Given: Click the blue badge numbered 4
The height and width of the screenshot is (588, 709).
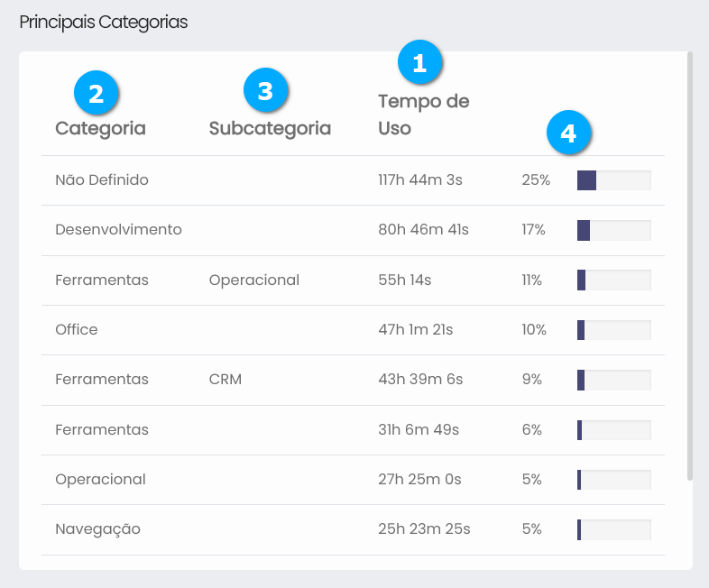Looking at the screenshot, I should click(567, 133).
